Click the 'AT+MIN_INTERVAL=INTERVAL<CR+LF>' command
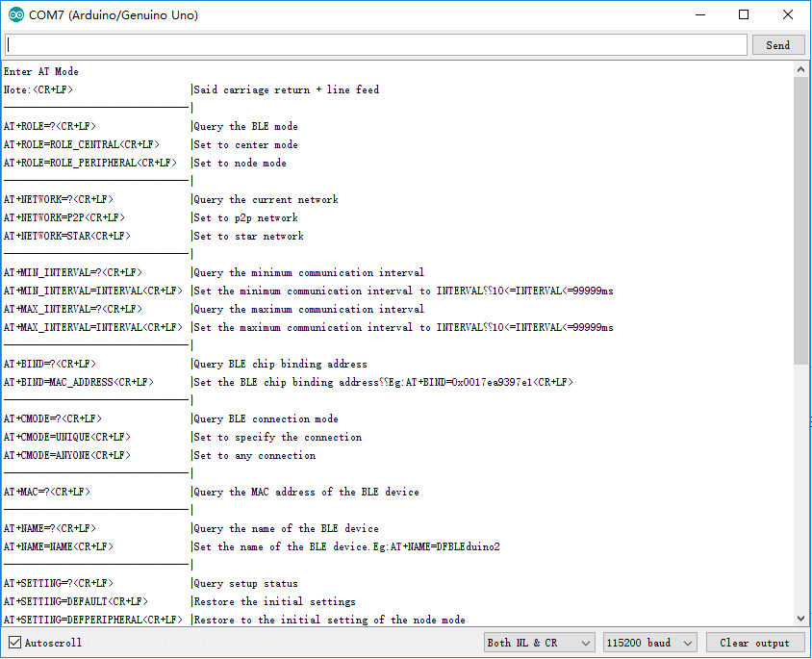This screenshot has height=659, width=812. [93, 291]
